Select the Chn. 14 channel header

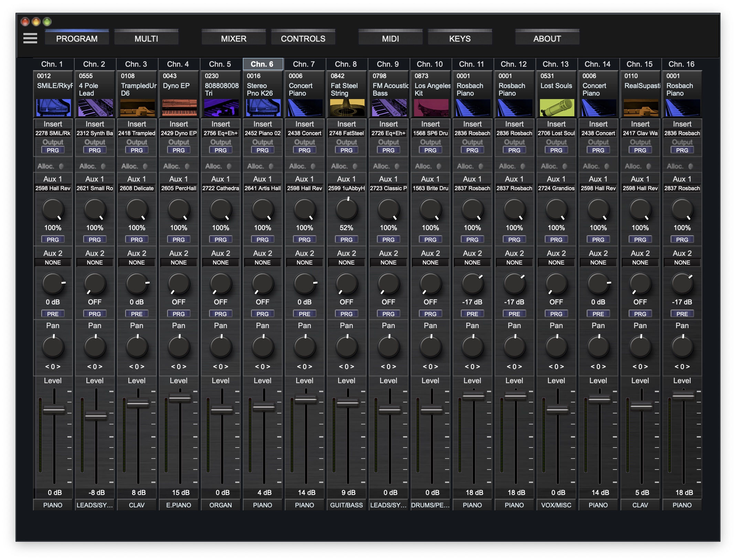(x=597, y=64)
